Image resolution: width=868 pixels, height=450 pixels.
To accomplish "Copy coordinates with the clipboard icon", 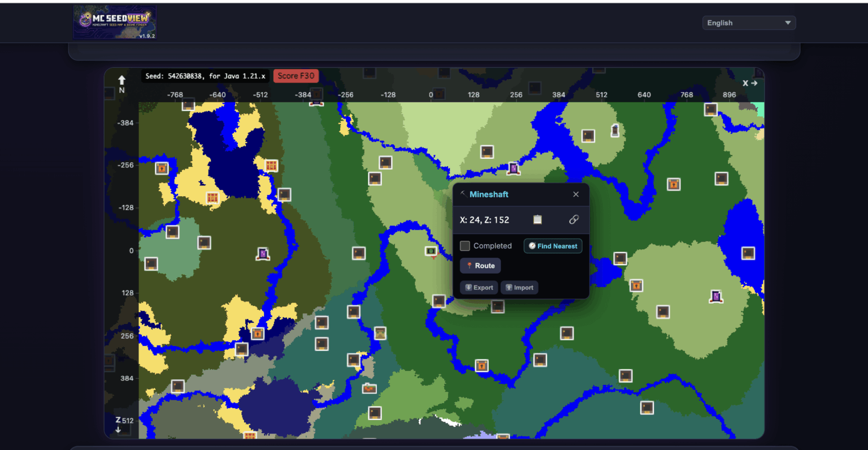I will point(537,219).
